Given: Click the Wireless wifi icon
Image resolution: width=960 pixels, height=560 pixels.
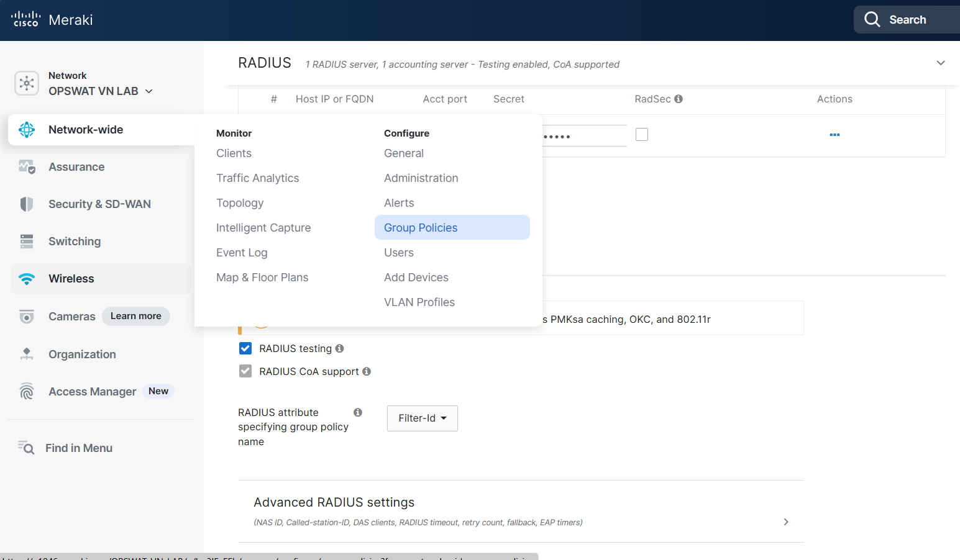Looking at the screenshot, I should pos(27,279).
